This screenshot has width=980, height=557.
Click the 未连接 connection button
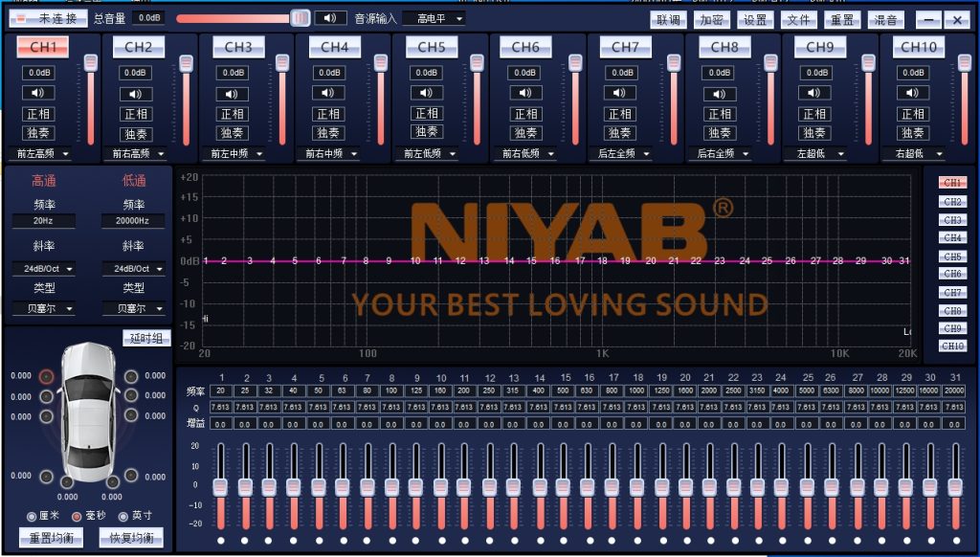pyautogui.click(x=49, y=19)
